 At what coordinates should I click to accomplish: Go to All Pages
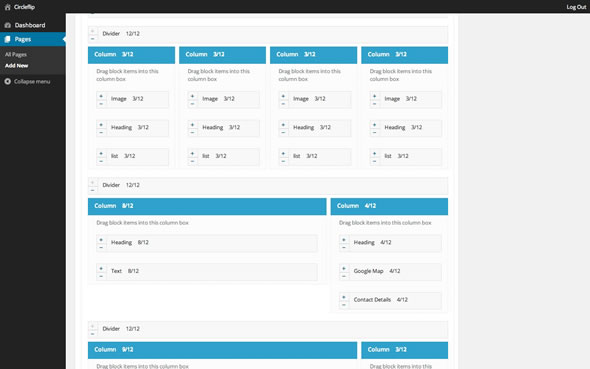(x=16, y=55)
